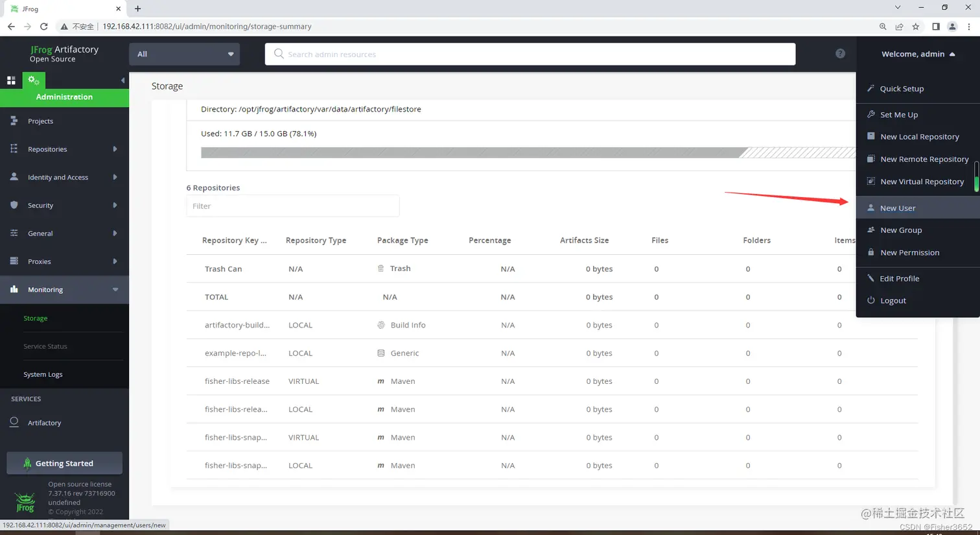Select New User from the menu
This screenshot has height=535, width=980.
point(918,208)
